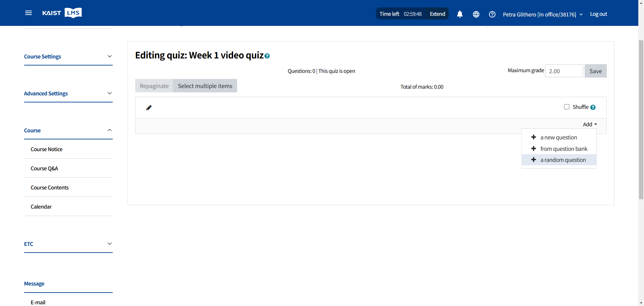Open the hamburger navigation menu

pos(29,13)
